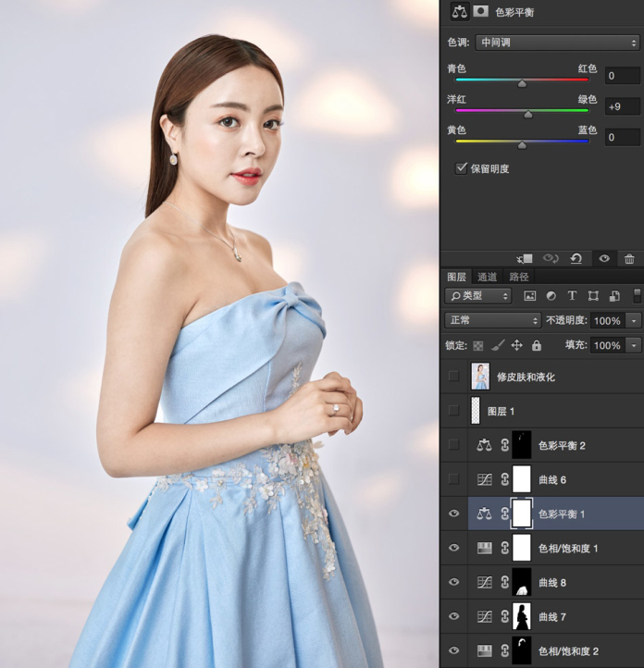Viewport: 644px width, 668px height.
Task: Select the 色彩平衡 1 layer mask thumbnail
Action: pos(522,513)
